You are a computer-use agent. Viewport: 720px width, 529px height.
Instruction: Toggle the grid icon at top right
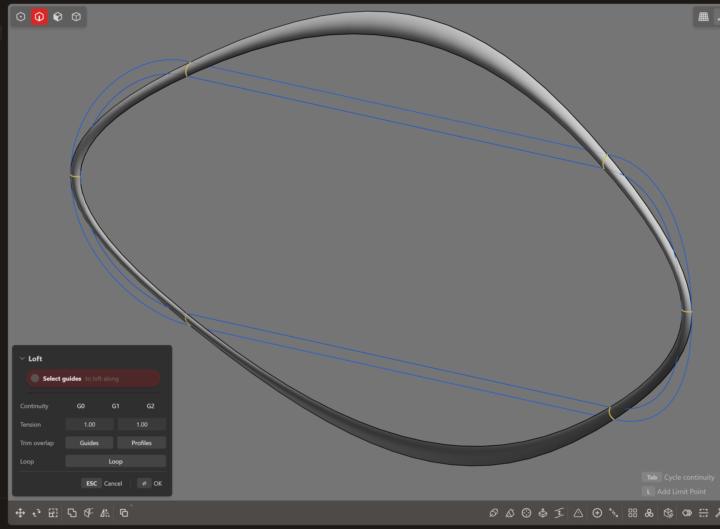pos(703,17)
